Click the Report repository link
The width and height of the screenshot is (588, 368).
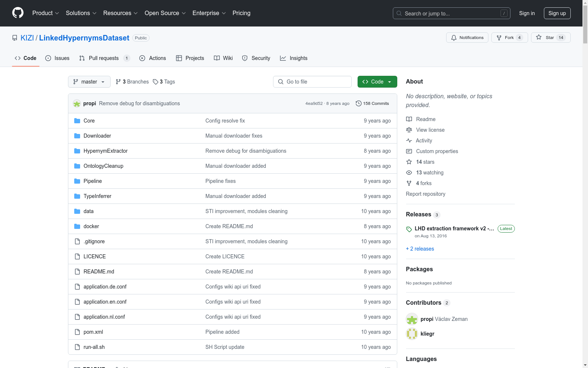click(426, 194)
